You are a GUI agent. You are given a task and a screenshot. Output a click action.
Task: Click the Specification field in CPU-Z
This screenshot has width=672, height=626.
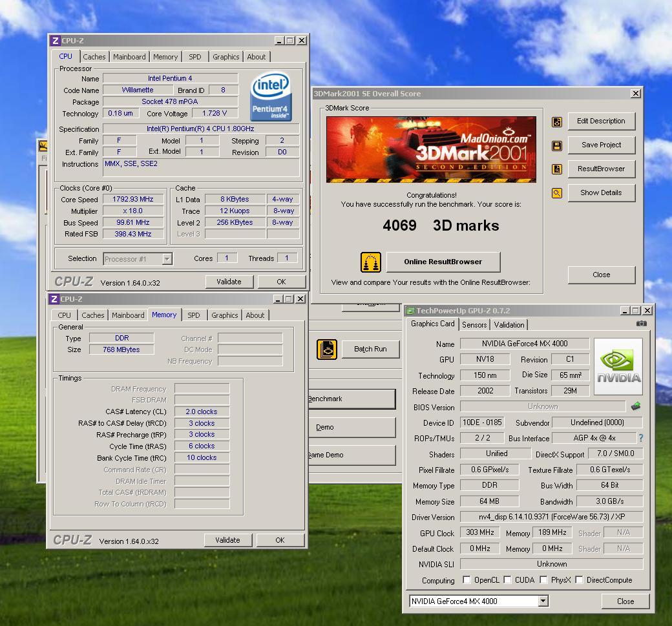click(200, 129)
